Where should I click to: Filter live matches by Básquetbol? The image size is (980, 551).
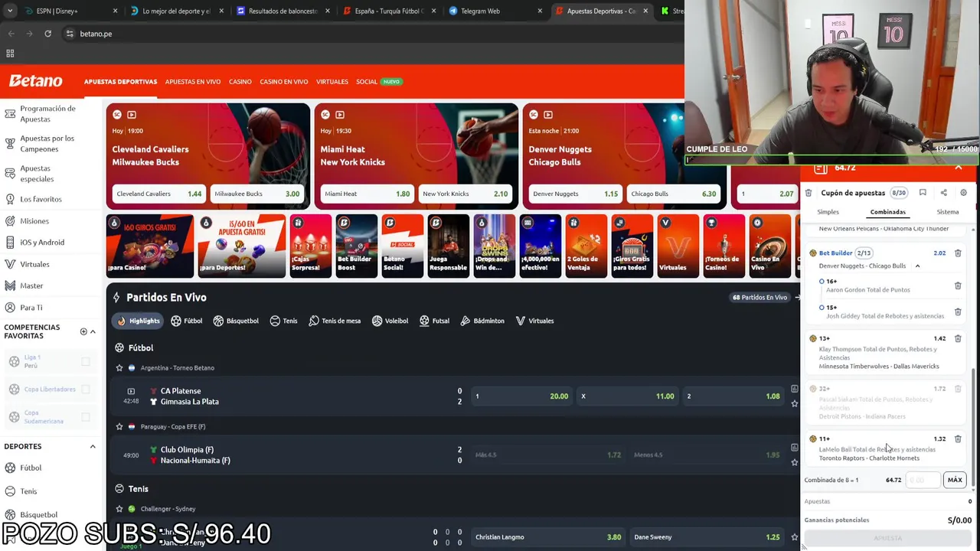[236, 321]
